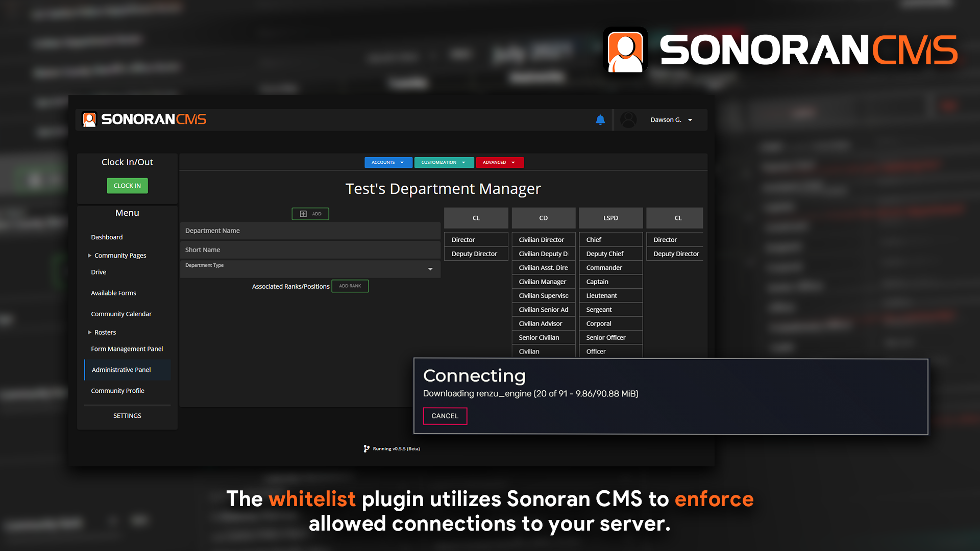Open the Dashboard menu item
Viewport: 980px width, 551px height.
107,237
